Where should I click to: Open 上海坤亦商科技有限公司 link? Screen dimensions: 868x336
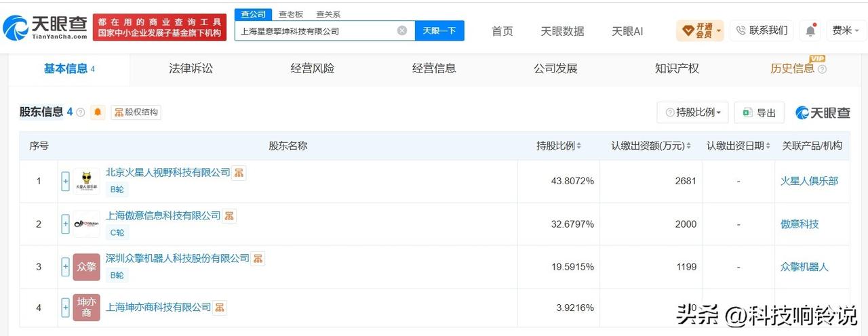159,307
